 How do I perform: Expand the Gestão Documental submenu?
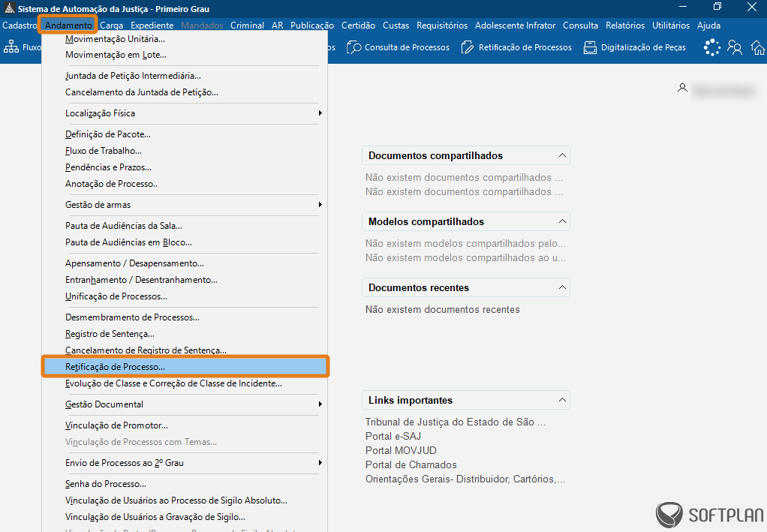click(x=185, y=404)
